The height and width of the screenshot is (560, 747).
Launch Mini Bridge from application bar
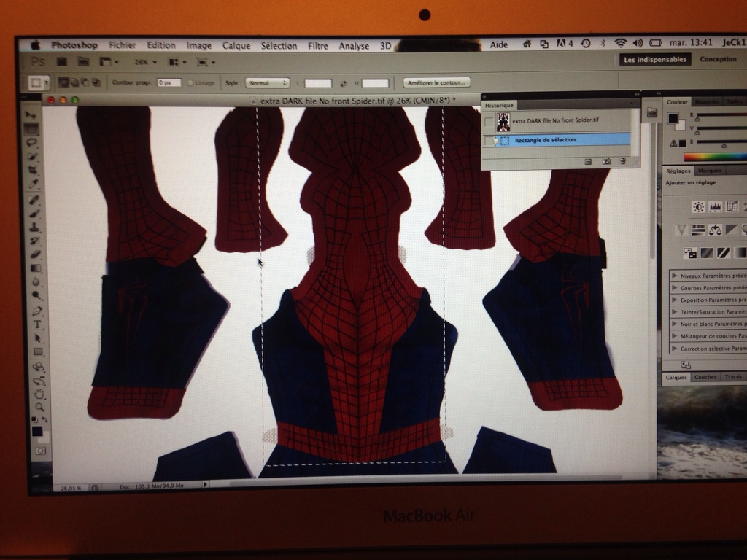pos(84,61)
